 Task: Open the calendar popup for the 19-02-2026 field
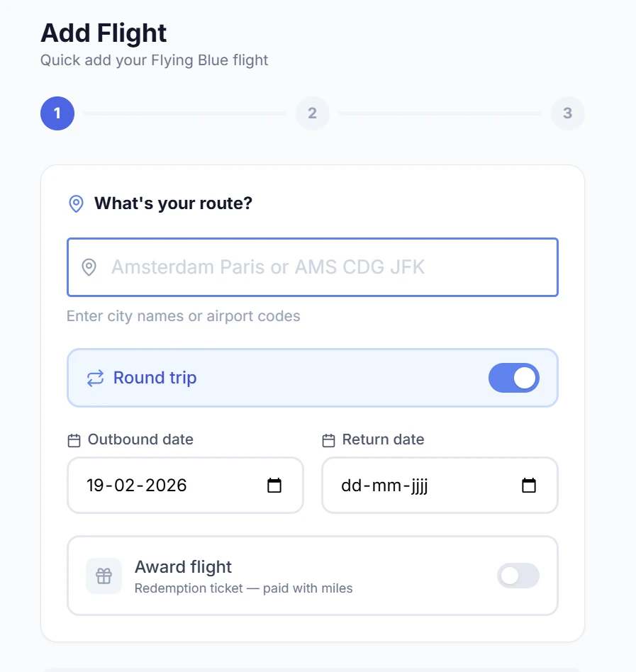click(274, 486)
